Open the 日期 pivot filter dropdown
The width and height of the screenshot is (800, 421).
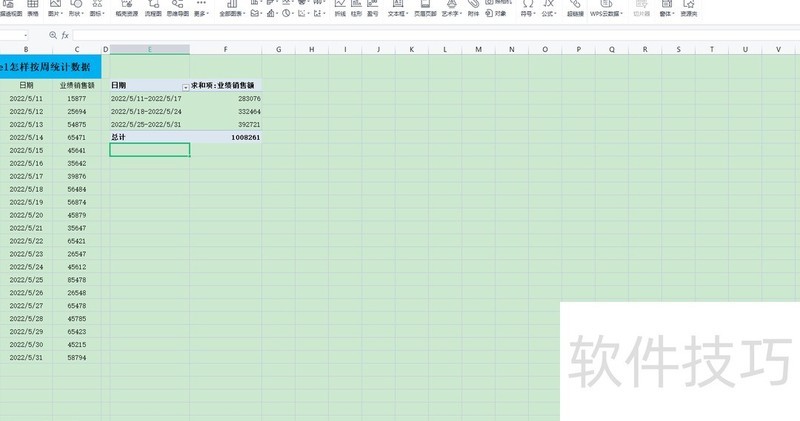coord(185,87)
